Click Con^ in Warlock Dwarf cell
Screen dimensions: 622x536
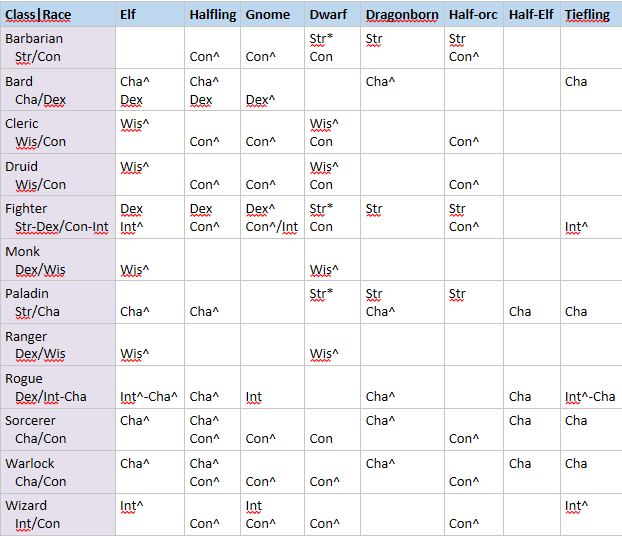(324, 481)
